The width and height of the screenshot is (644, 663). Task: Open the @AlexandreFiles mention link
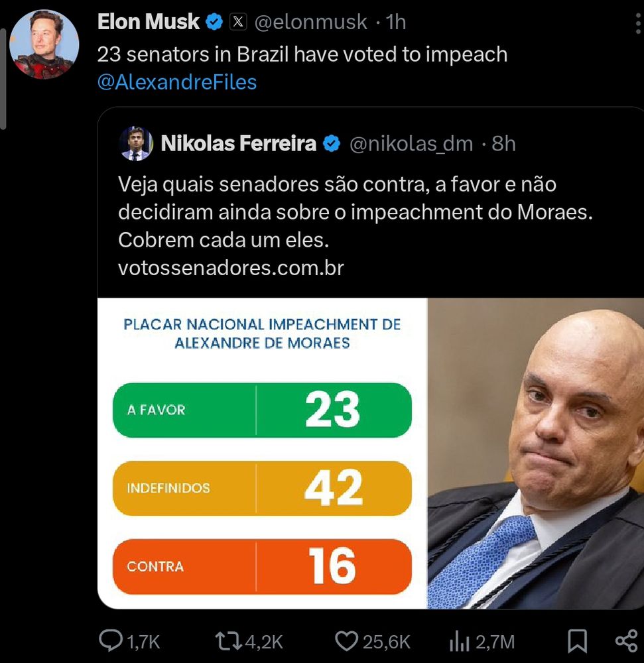[176, 82]
